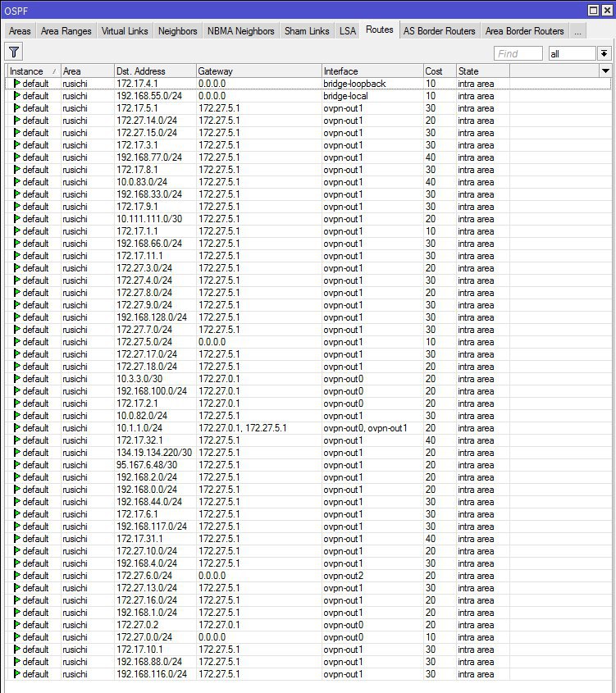Image resolution: width=616 pixels, height=693 pixels.
Task: Open Area Border Routers tab
Action: (x=524, y=31)
